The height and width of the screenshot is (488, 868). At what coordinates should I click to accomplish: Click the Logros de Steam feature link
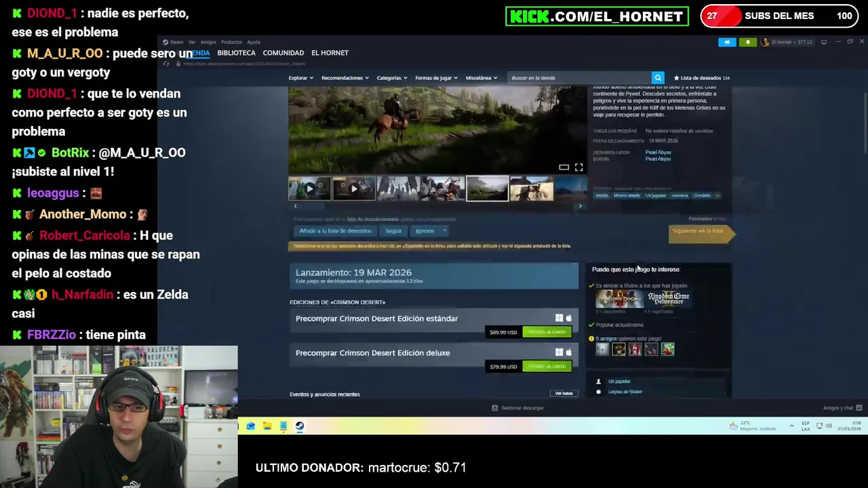point(625,392)
